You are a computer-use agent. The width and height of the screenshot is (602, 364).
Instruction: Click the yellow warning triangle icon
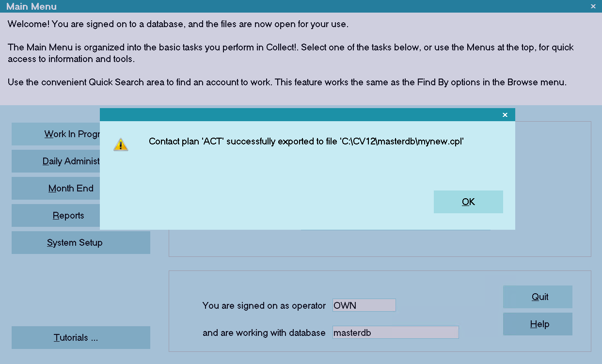click(121, 144)
